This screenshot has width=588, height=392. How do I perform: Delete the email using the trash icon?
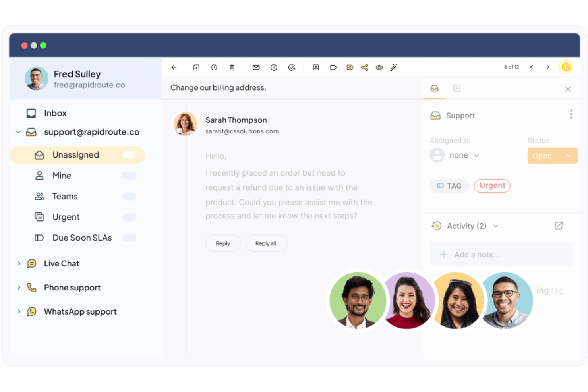point(232,67)
